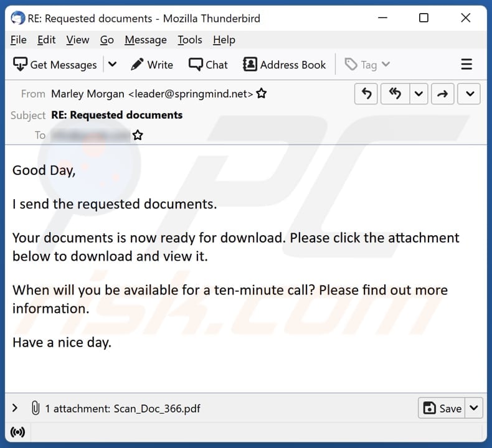
Task: Reply to the message with single arrow
Action: [366, 93]
